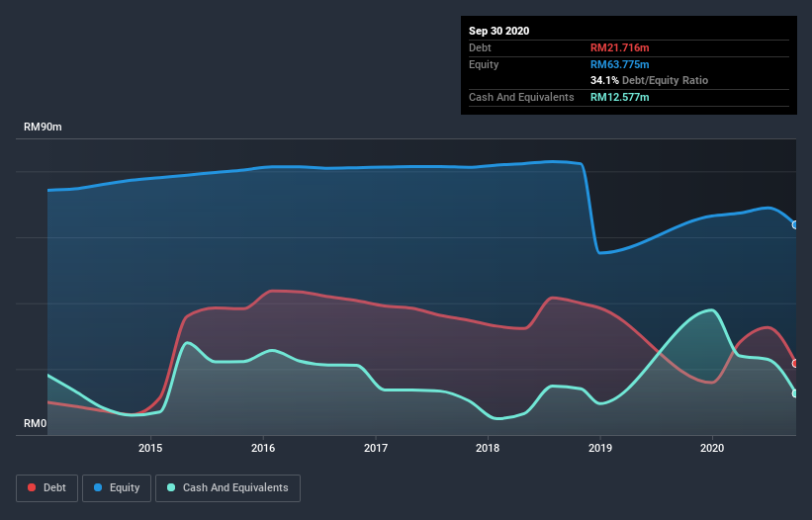This screenshot has width=812, height=520.
Task: Select the 2015 axis label
Action: click(150, 448)
